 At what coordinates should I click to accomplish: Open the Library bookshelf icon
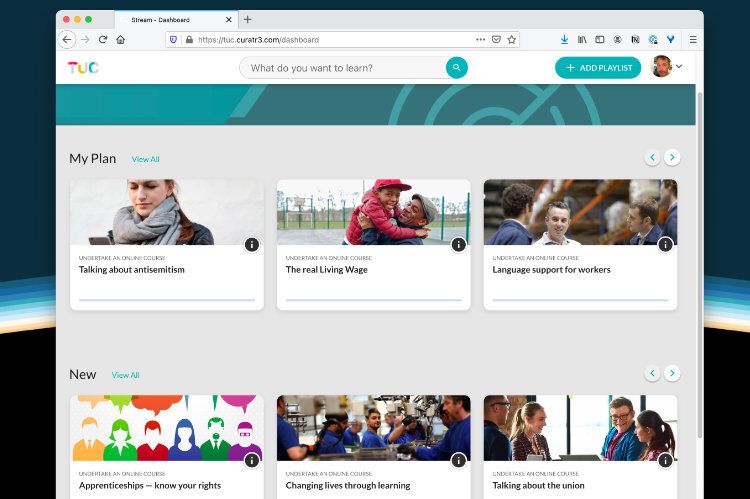[582, 40]
